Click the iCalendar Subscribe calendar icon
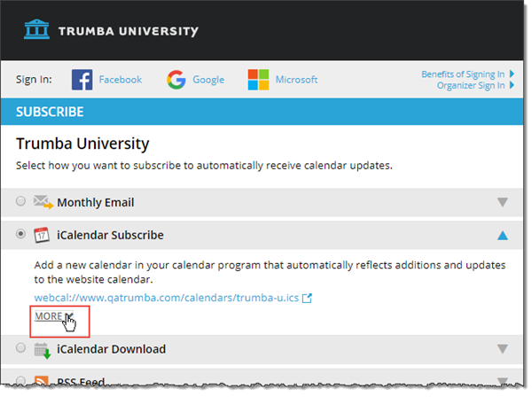The width and height of the screenshot is (532, 397). pyautogui.click(x=42, y=235)
